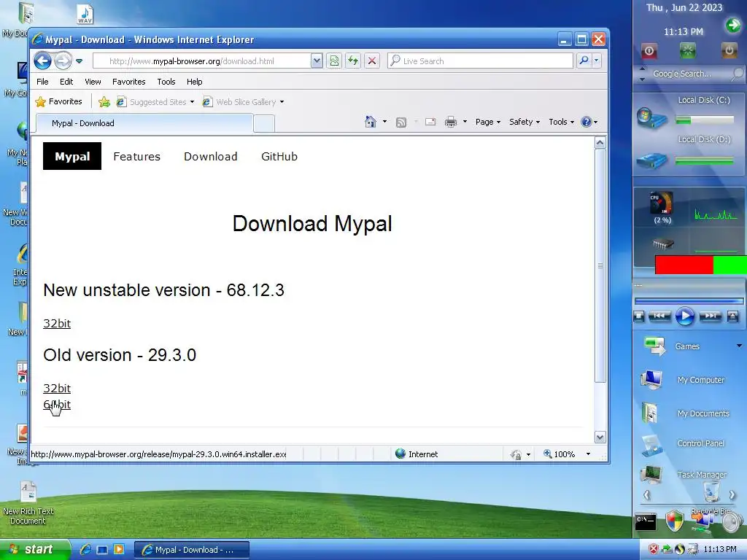The image size is (747, 560).
Task: Click the Live Search box
Action: 480,61
